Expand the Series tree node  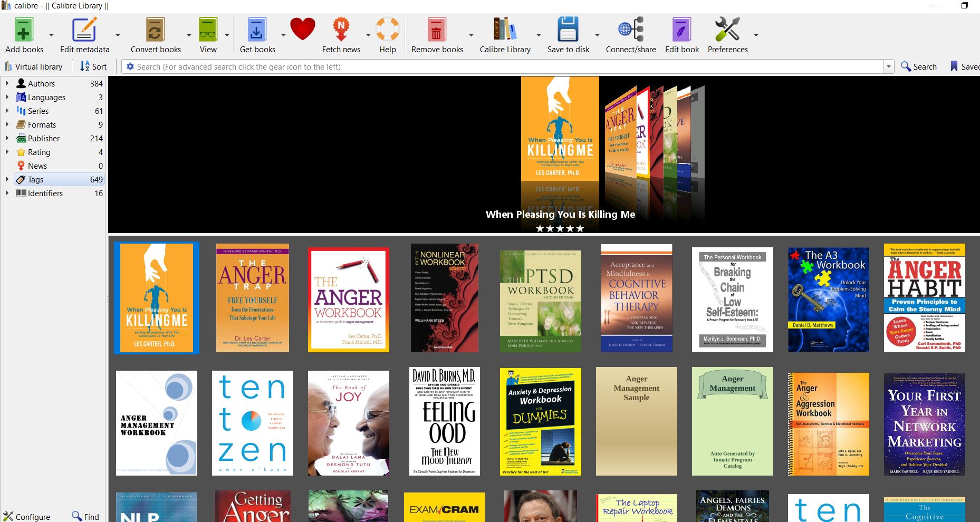pos(7,111)
